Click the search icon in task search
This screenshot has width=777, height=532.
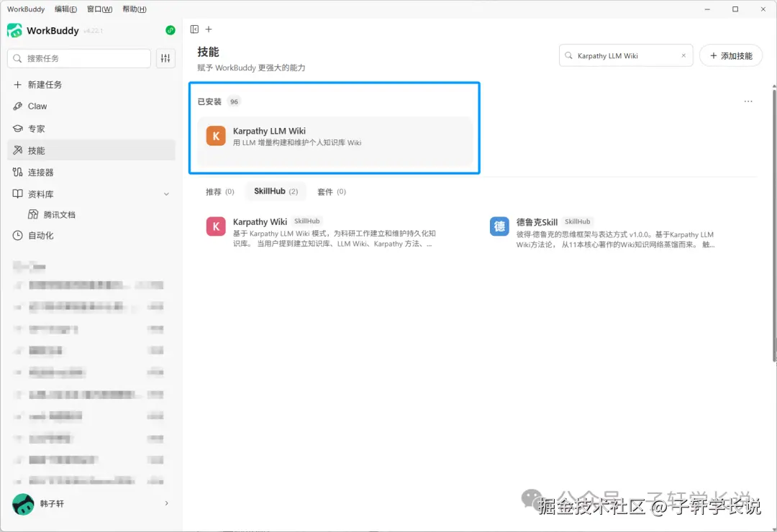tap(17, 58)
